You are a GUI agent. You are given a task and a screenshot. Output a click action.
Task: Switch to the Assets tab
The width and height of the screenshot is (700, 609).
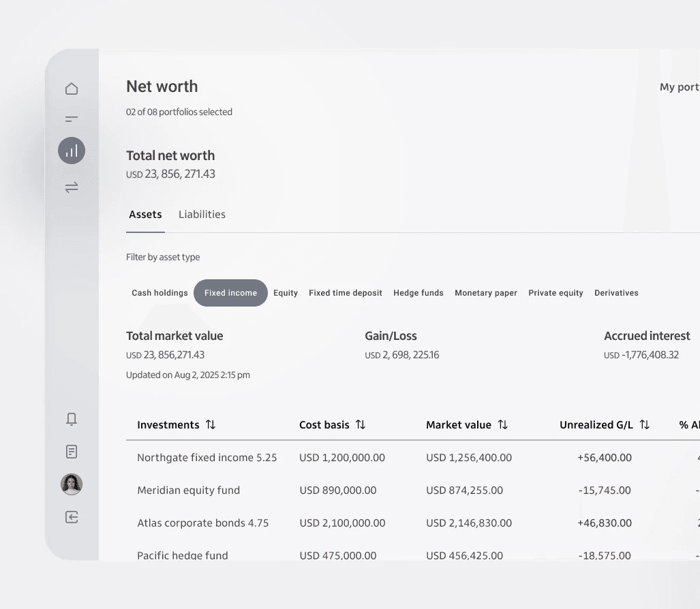146,215
